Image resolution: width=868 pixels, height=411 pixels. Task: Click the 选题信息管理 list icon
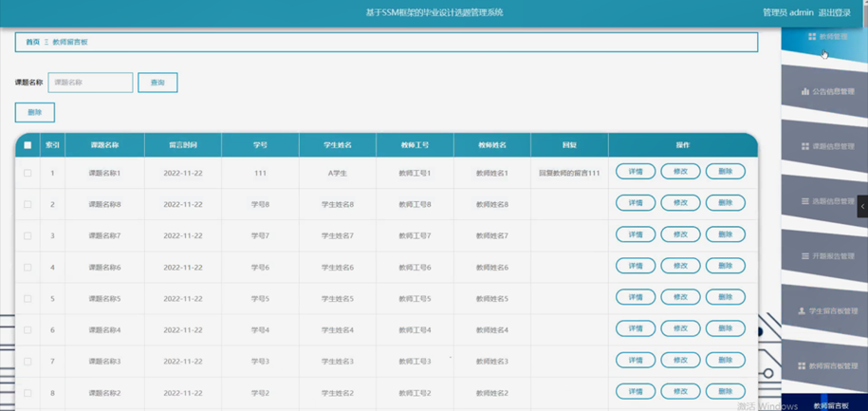804,201
